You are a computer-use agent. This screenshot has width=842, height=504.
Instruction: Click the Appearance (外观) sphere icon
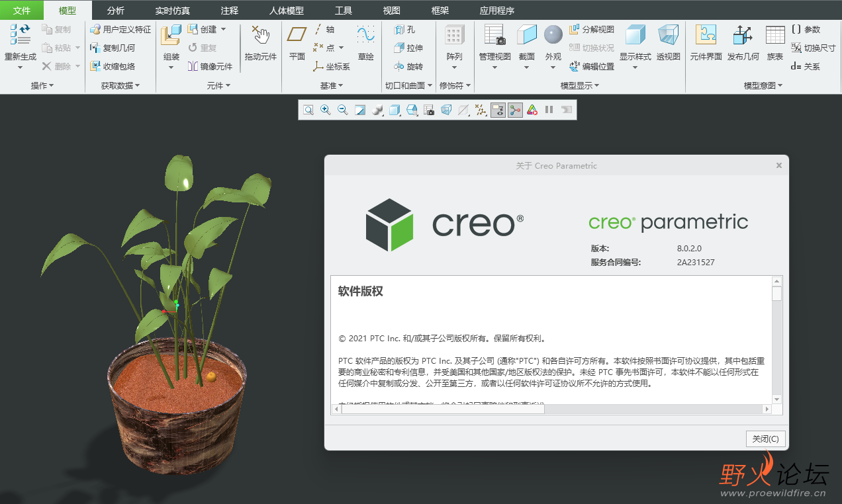click(553, 34)
